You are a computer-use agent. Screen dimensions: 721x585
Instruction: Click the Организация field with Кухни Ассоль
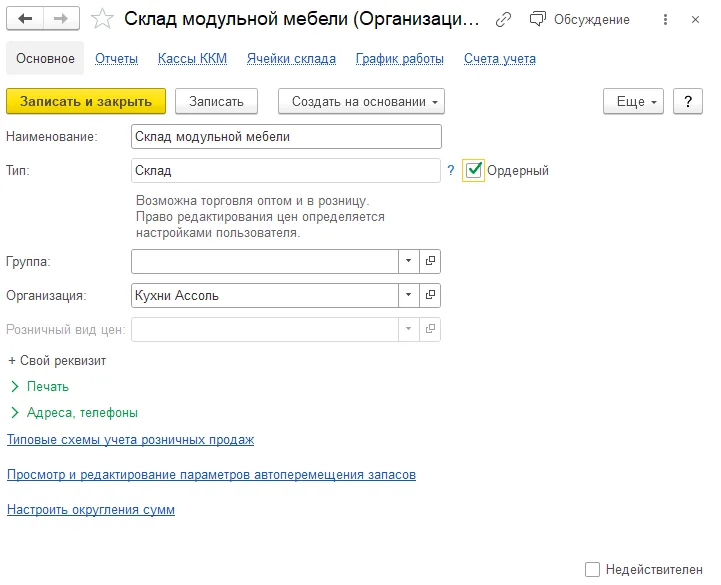click(x=265, y=295)
